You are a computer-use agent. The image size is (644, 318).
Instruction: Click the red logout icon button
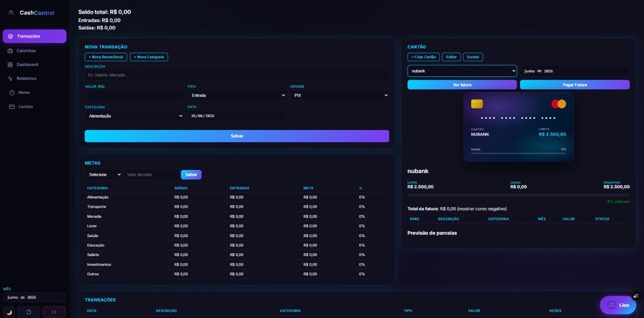point(54,312)
